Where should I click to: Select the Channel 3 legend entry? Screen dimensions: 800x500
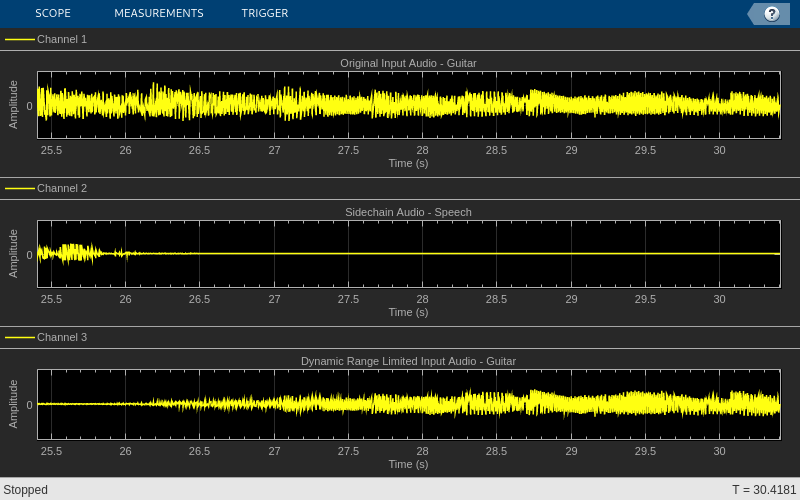(46, 337)
